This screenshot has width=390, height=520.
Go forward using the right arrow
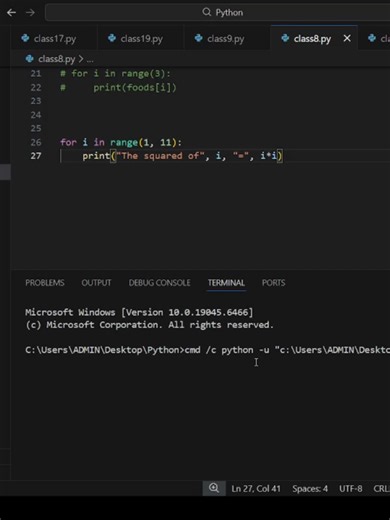tap(30, 13)
